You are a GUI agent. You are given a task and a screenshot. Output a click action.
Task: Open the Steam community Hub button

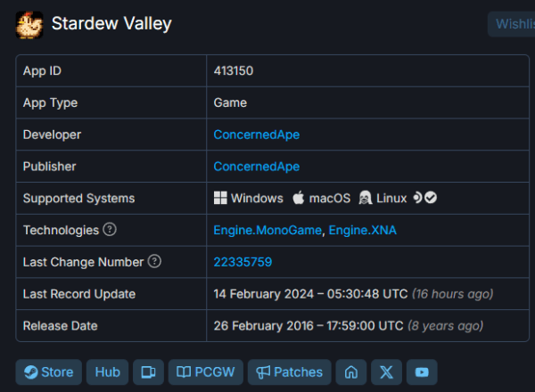[107, 372]
